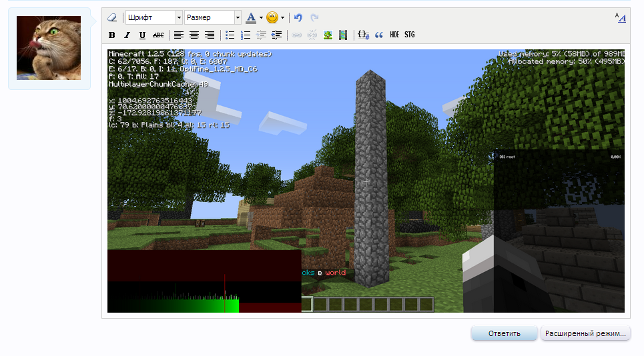Insert an image
The width and height of the screenshot is (644, 356).
coord(328,35)
